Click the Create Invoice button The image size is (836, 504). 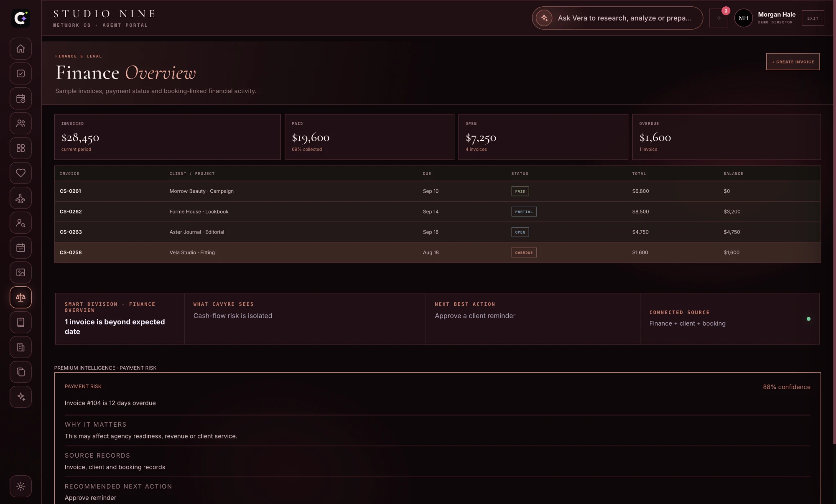pos(793,61)
